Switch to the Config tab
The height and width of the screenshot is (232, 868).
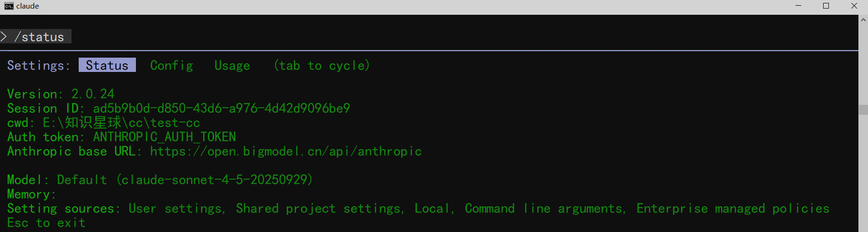click(x=172, y=65)
